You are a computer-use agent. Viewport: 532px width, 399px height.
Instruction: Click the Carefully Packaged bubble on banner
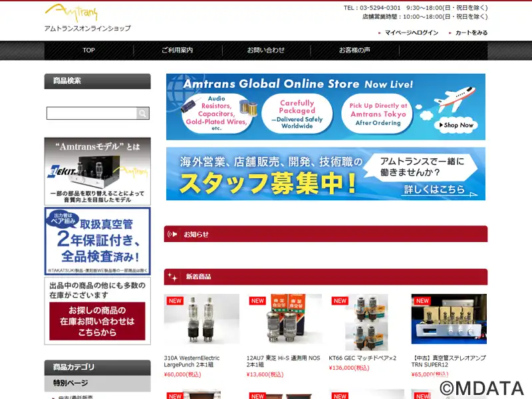tap(297, 114)
